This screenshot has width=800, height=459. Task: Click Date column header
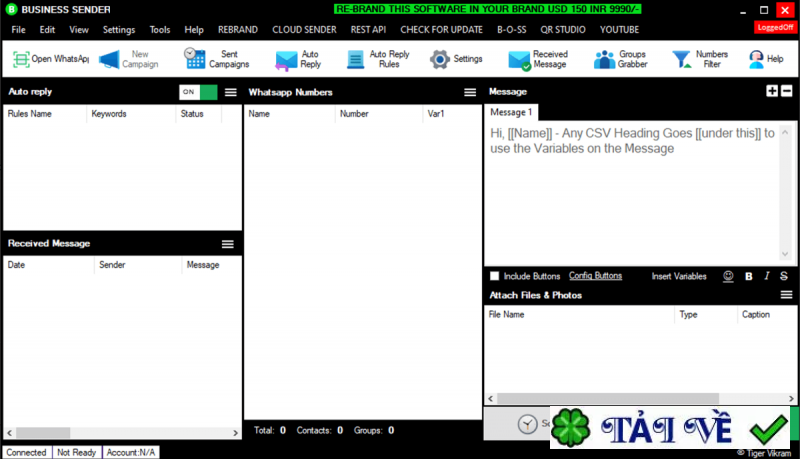click(49, 265)
